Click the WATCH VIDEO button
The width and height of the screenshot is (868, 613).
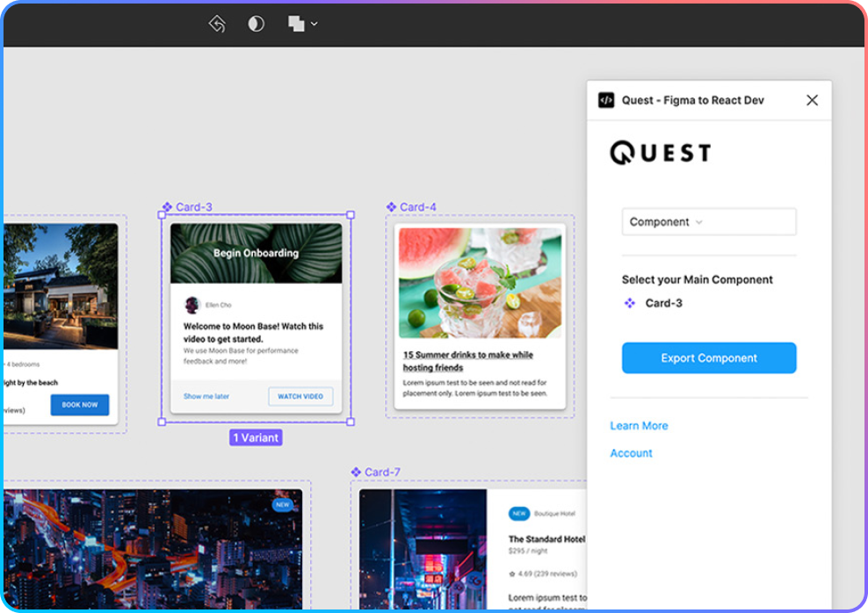pyautogui.click(x=300, y=396)
